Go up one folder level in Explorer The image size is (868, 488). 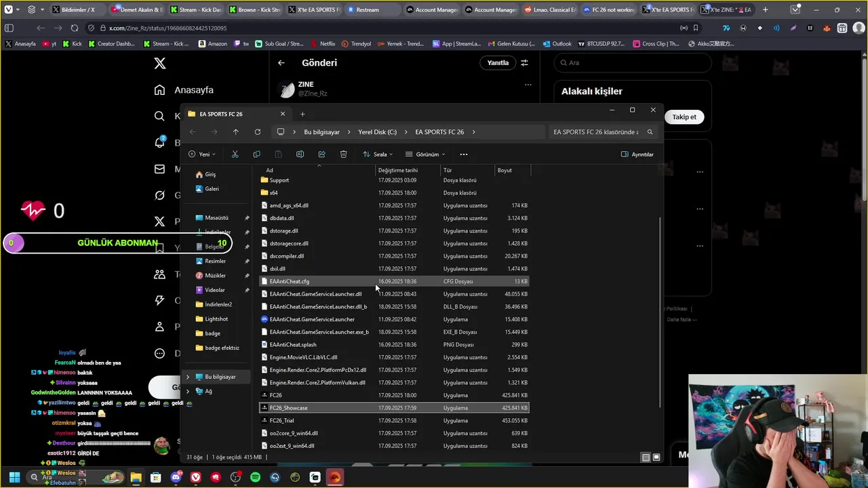tap(235, 132)
